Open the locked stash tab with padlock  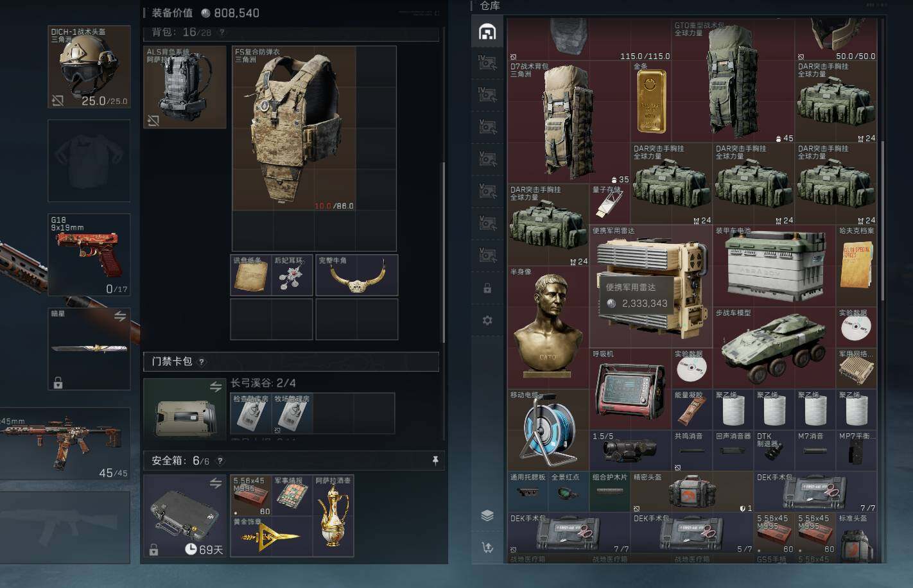[x=487, y=288]
